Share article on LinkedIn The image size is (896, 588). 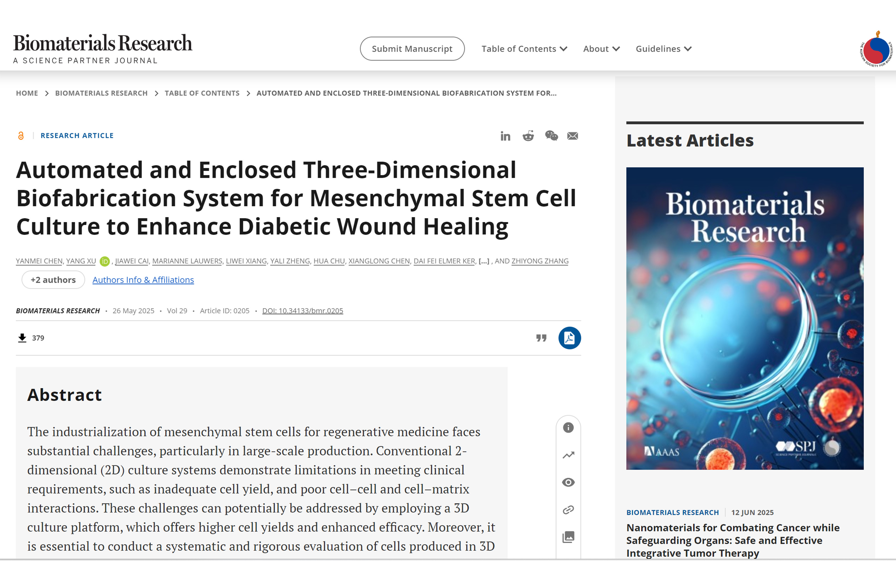click(505, 136)
